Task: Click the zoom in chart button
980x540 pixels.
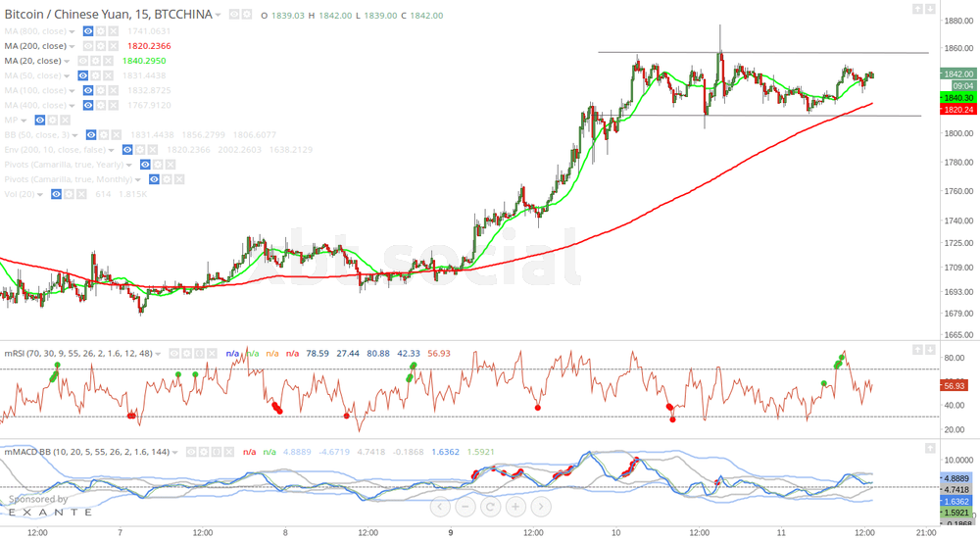Action: pyautogui.click(x=514, y=507)
